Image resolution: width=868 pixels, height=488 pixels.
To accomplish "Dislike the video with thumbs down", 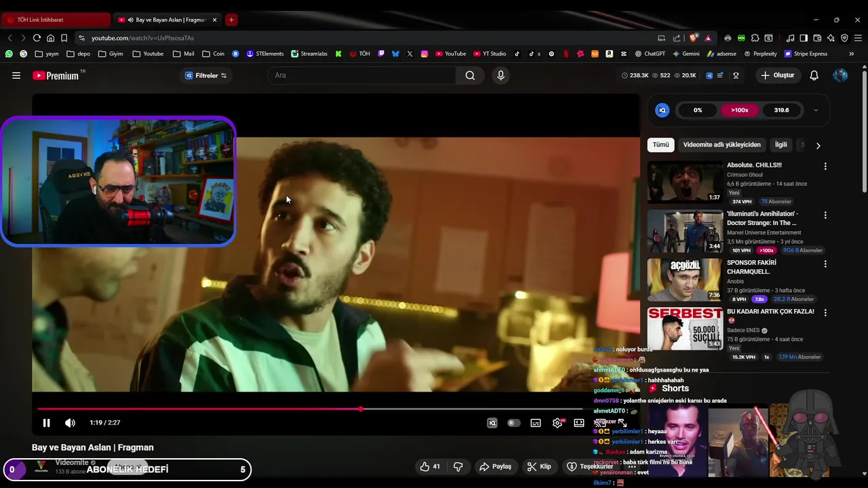I will pyautogui.click(x=458, y=466).
